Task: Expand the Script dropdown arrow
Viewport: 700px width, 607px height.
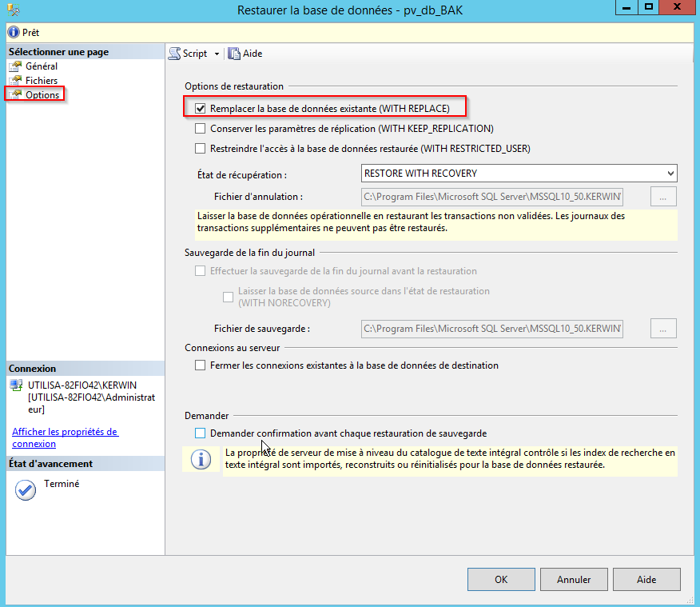Action: [217, 54]
